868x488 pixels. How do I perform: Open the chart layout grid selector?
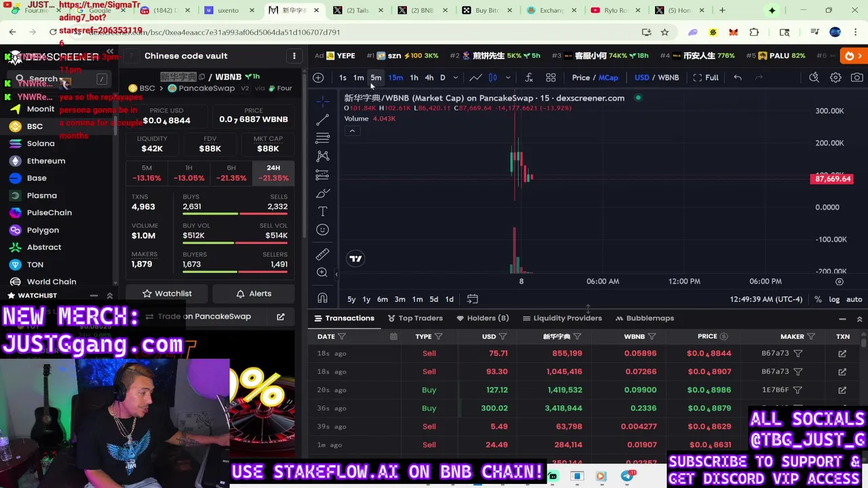pyautogui.click(x=551, y=77)
